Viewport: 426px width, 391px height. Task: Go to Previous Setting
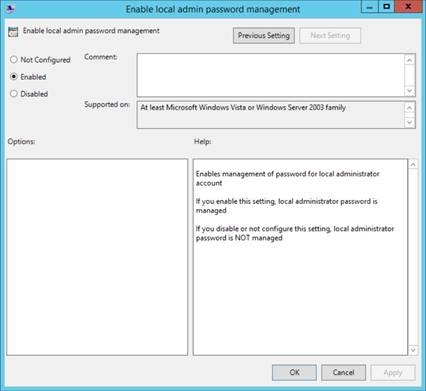(264, 35)
